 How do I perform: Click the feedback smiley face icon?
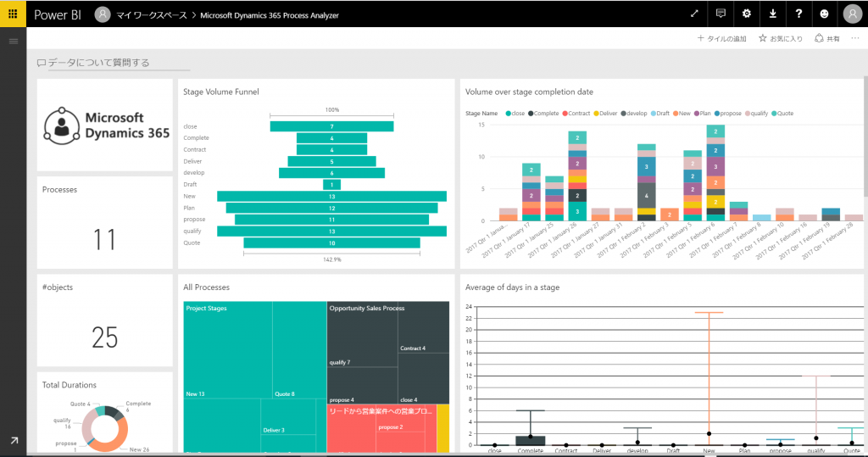pyautogui.click(x=824, y=14)
